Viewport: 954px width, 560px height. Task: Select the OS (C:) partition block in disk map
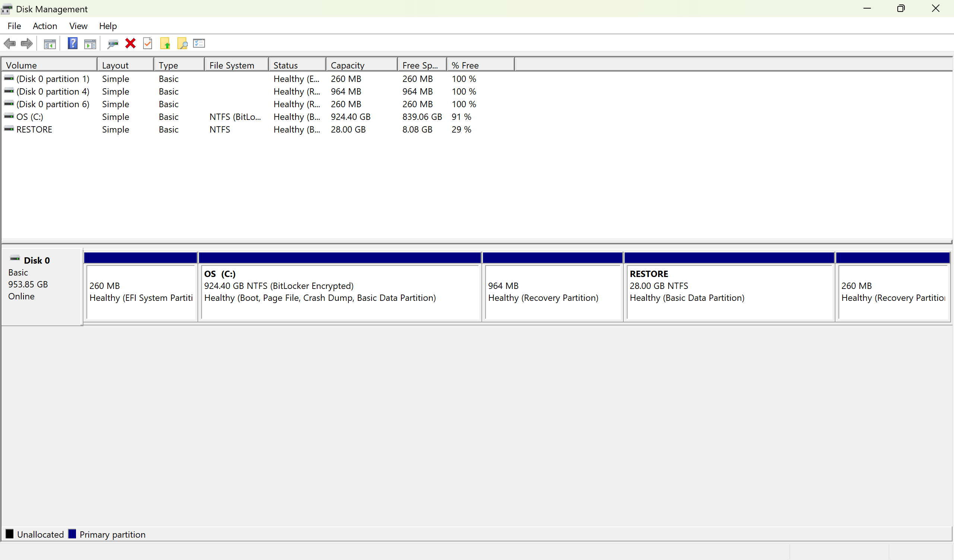click(x=339, y=287)
